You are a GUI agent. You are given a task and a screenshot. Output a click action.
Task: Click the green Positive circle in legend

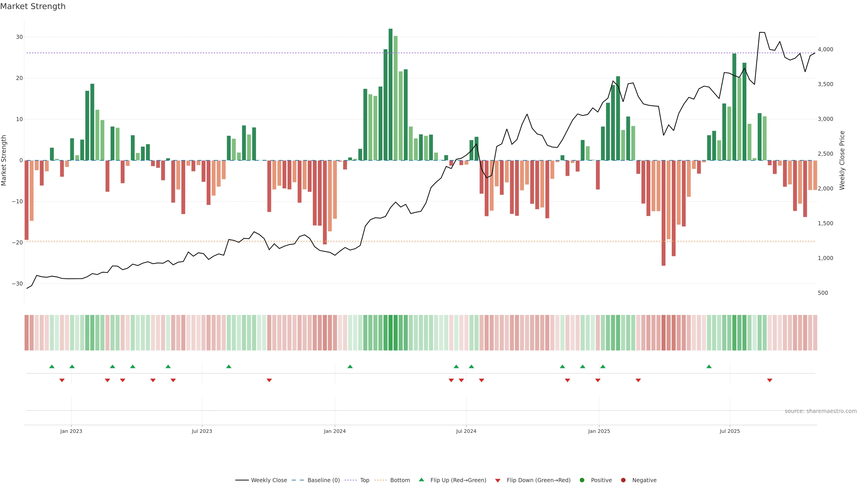[582, 480]
